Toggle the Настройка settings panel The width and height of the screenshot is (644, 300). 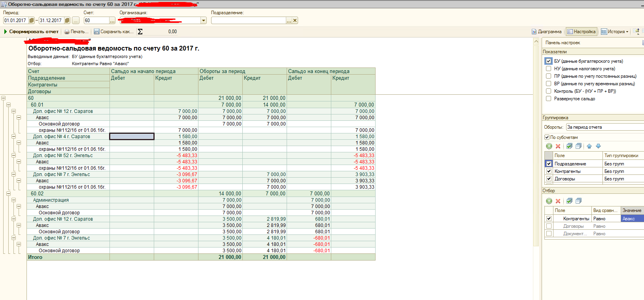(x=581, y=32)
